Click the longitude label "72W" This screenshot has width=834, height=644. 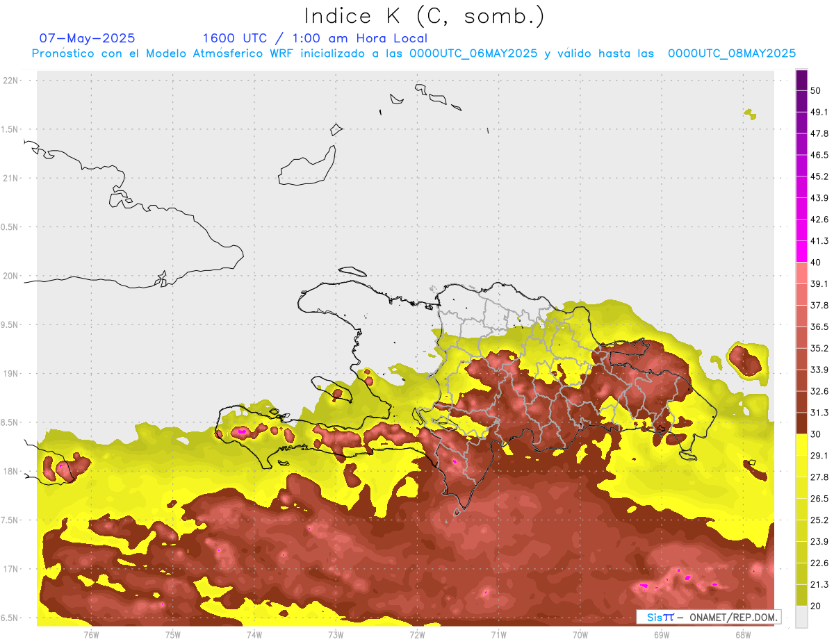click(x=417, y=634)
